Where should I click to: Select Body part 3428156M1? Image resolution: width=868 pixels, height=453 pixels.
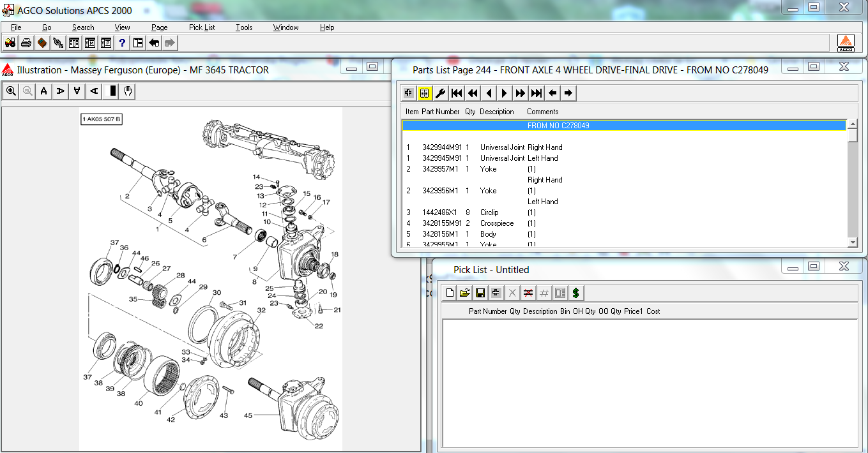coord(624,234)
